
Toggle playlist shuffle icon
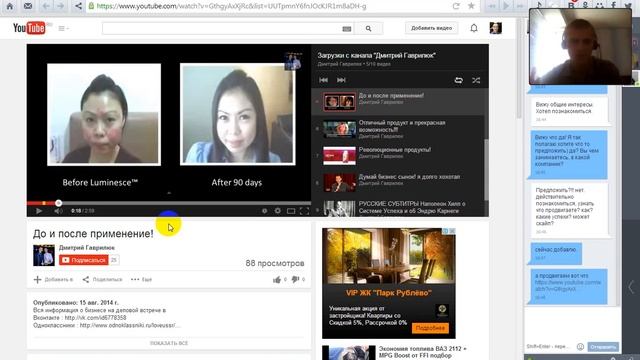pyautogui.click(x=476, y=80)
